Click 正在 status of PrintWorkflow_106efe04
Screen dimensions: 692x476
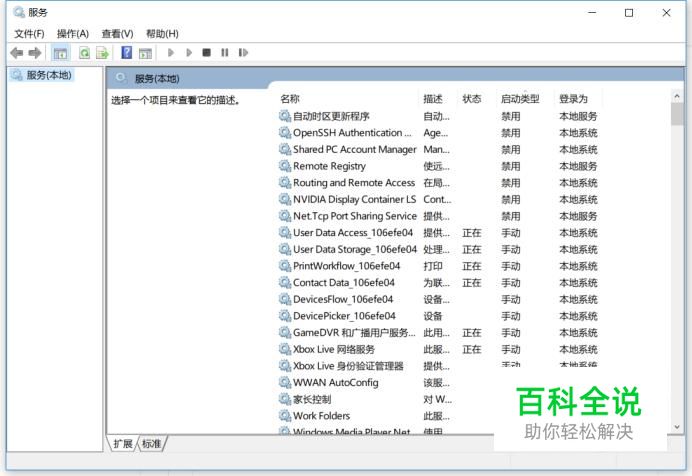(471, 266)
